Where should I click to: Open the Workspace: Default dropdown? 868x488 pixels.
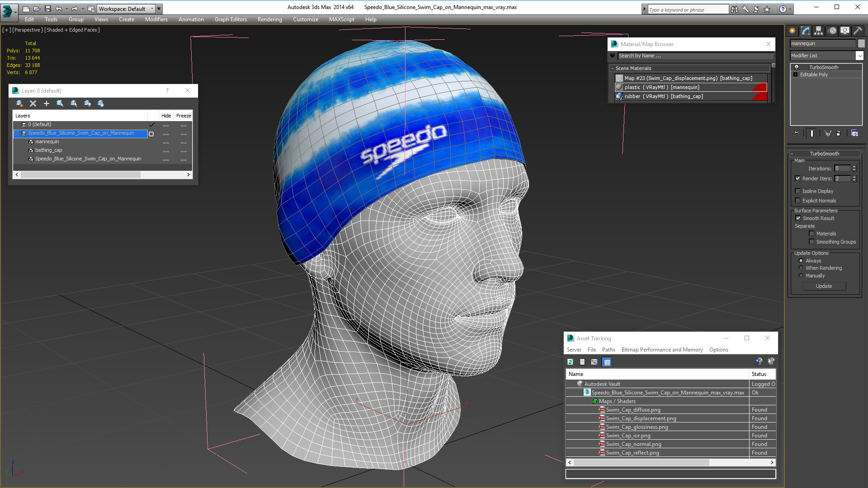[126, 9]
